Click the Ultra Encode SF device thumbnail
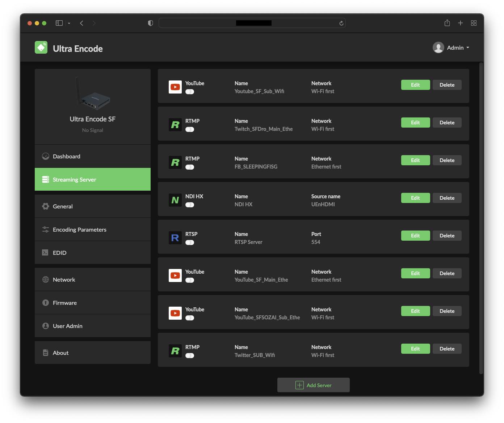 point(93,94)
